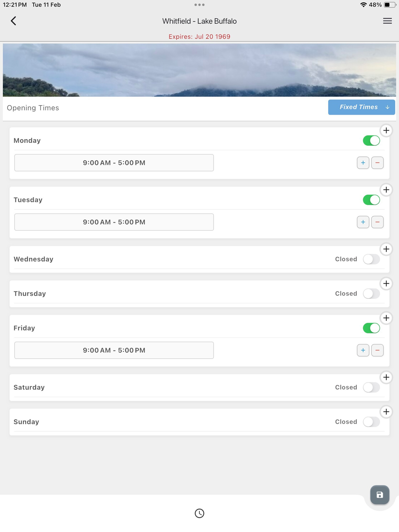Tap the save floppy disk button
Image resolution: width=399 pixels, height=532 pixels.
[380, 495]
